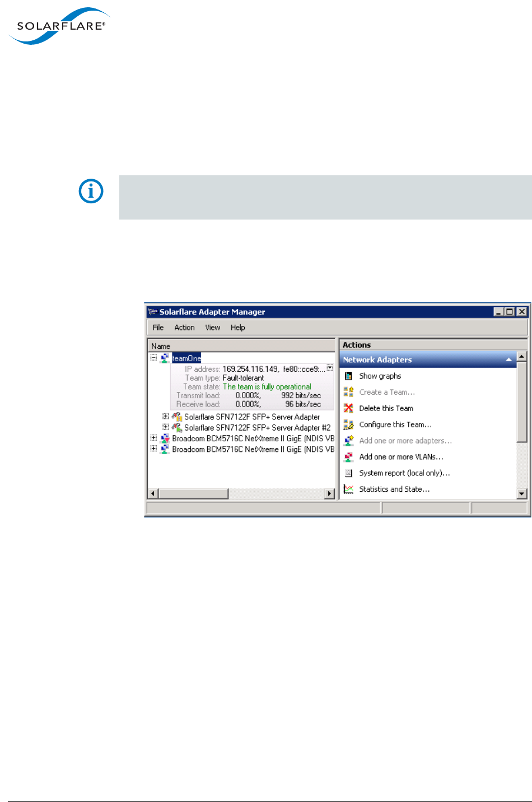The height and width of the screenshot is (802, 532).
Task: Click greyed Add one or more adapters… action
Action: pyautogui.click(x=405, y=441)
